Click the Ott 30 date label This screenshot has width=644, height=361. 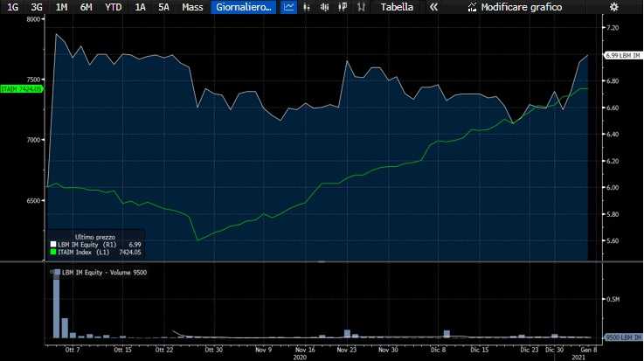tap(213, 350)
